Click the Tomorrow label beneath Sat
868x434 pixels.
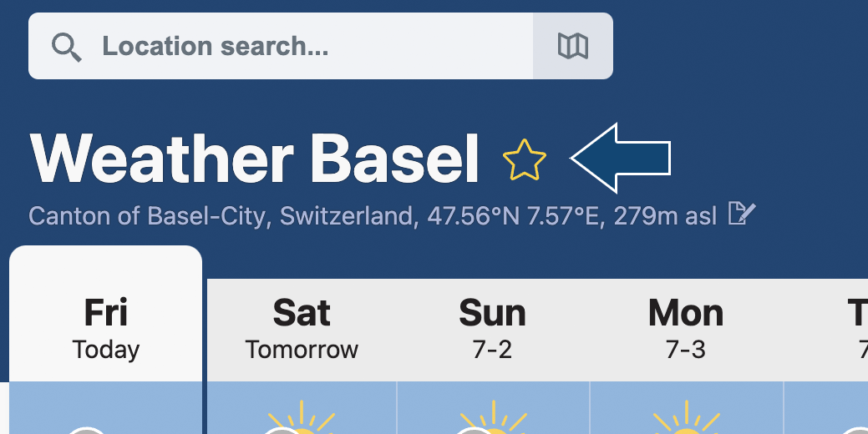point(302,350)
